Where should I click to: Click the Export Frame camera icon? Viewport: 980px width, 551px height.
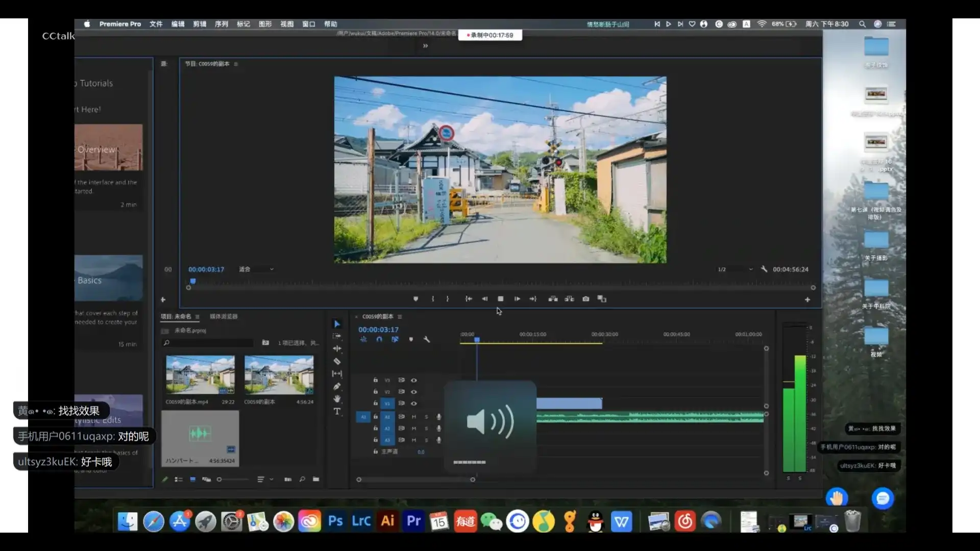tap(586, 299)
